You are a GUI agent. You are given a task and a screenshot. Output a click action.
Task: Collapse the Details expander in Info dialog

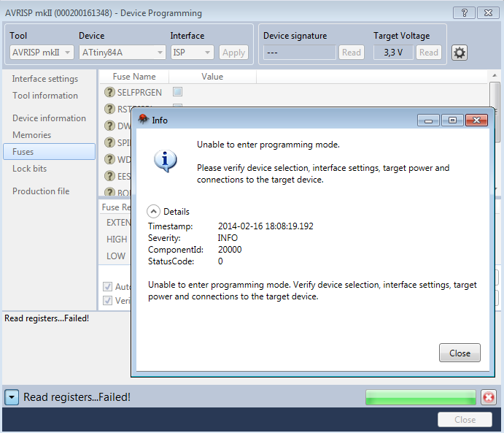(154, 211)
